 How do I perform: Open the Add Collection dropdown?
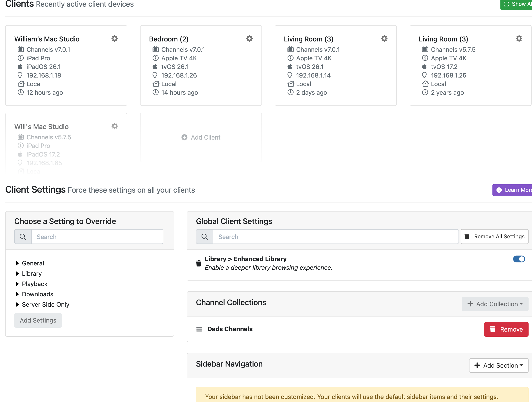495,304
